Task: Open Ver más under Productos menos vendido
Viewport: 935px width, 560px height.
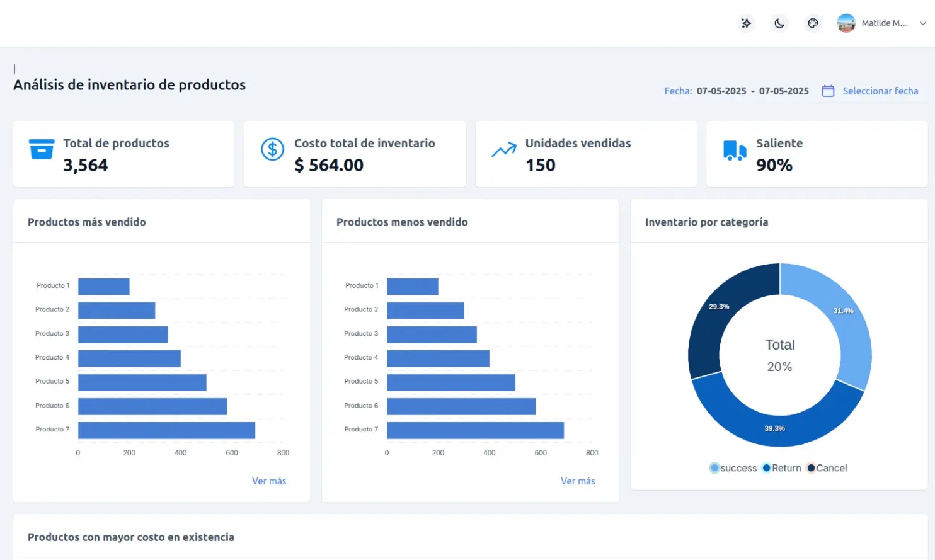Action: click(x=578, y=481)
